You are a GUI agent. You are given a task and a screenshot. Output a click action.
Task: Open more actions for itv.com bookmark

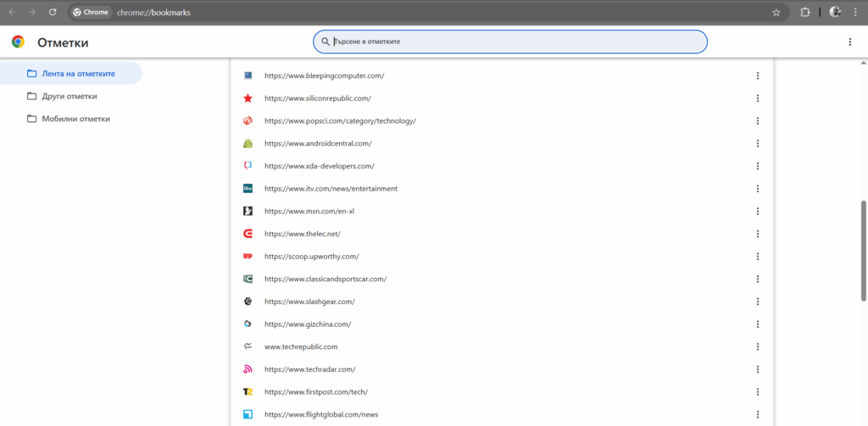(758, 189)
